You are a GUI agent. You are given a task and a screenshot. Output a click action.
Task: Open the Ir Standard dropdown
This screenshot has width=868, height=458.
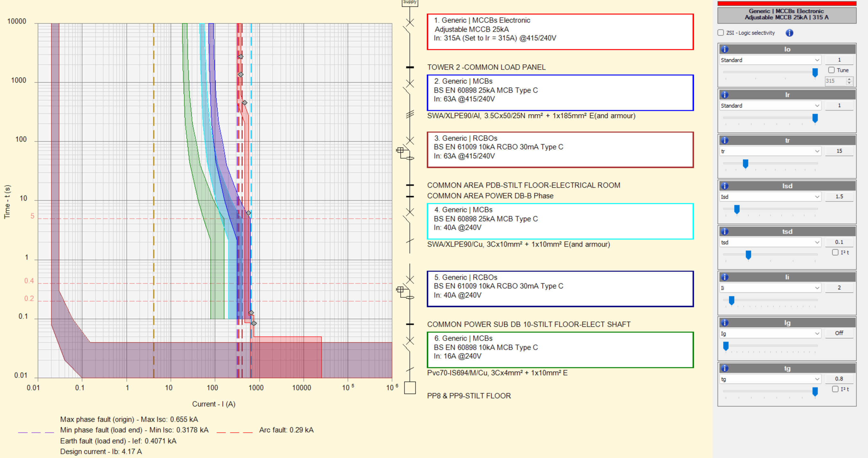tap(770, 106)
